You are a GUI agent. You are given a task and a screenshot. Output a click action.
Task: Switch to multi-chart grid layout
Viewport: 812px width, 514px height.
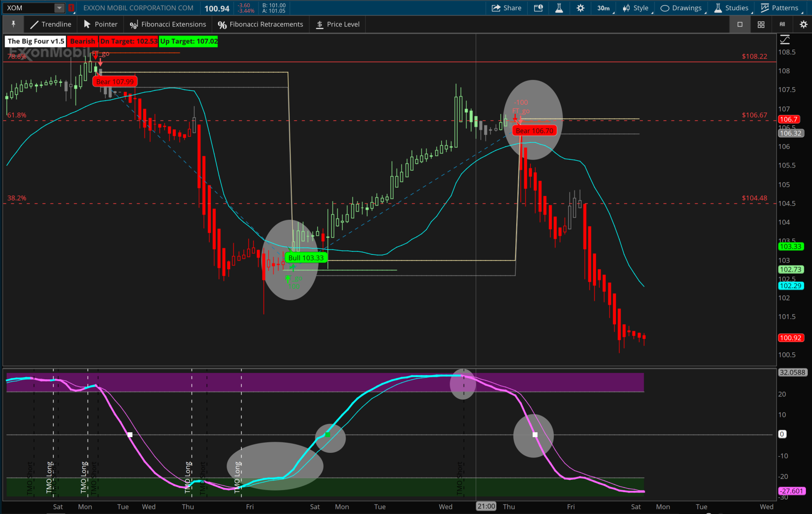click(761, 25)
